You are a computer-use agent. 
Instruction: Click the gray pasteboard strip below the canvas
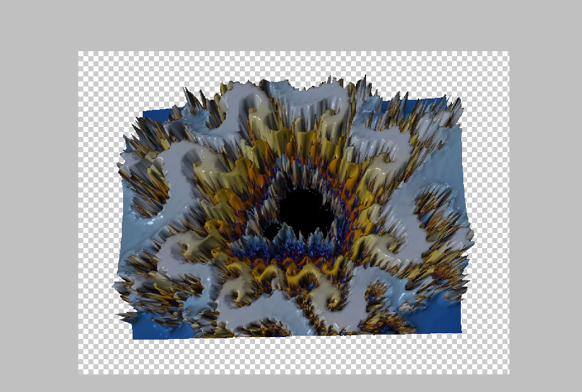pyautogui.click(x=290, y=383)
